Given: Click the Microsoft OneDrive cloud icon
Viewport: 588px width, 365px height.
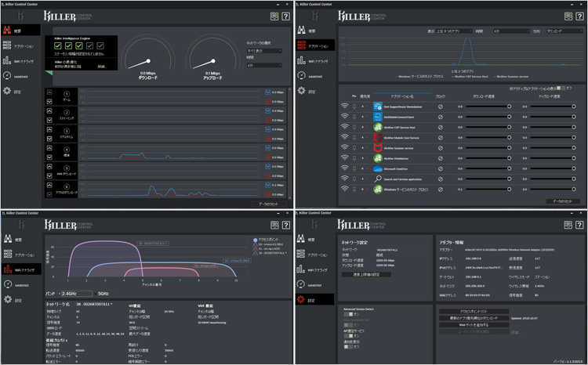Looking at the screenshot, I should [x=377, y=168].
